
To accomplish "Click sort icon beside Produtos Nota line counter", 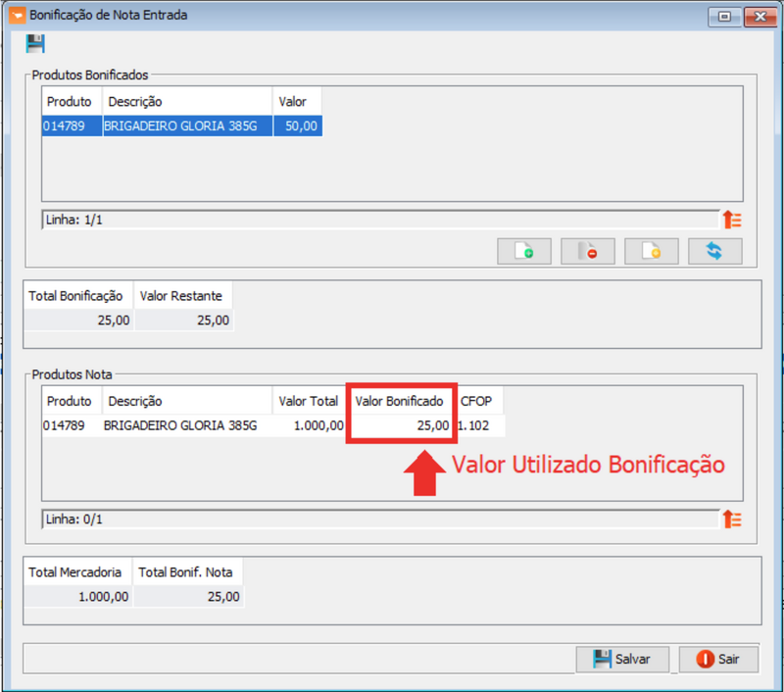I will [732, 519].
